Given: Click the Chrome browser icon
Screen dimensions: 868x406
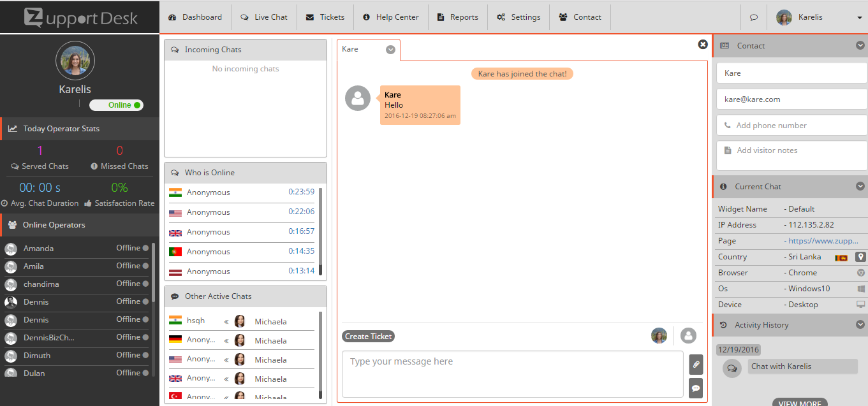Looking at the screenshot, I should point(861,273).
